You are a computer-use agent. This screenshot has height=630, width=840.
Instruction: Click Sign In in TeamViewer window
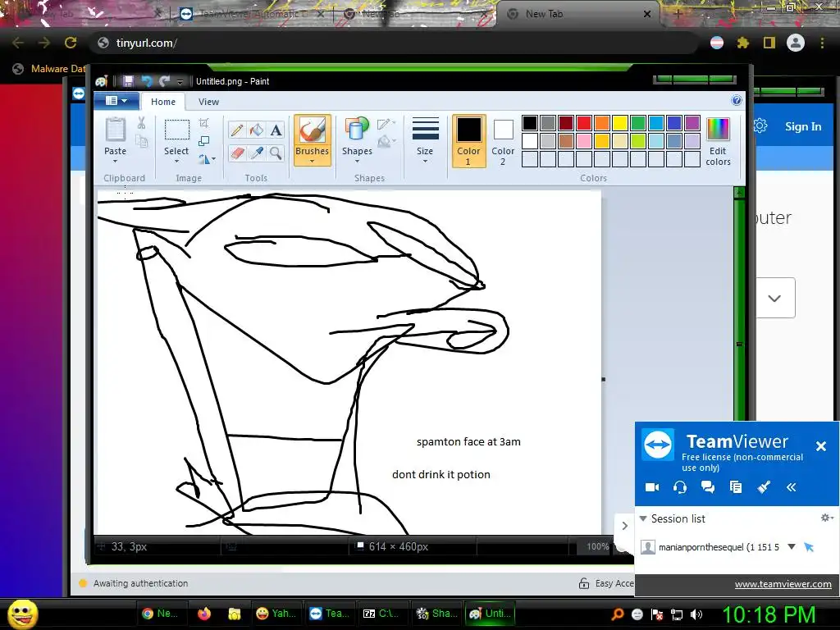[x=803, y=126]
